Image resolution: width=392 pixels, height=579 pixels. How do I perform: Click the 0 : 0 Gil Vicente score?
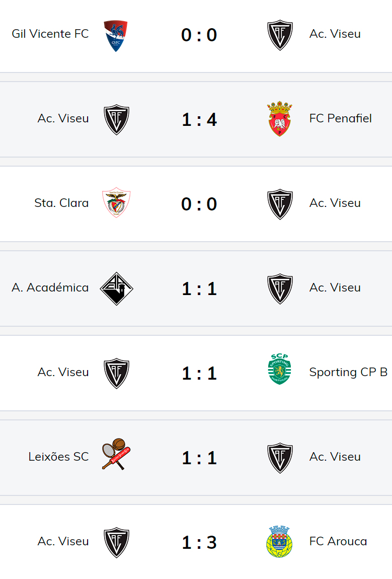point(199,35)
